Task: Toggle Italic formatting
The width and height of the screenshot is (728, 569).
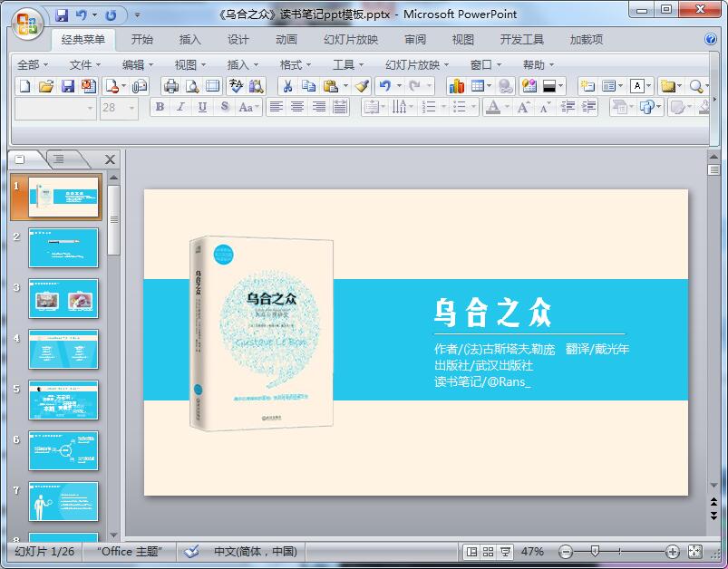Action: tap(180, 108)
